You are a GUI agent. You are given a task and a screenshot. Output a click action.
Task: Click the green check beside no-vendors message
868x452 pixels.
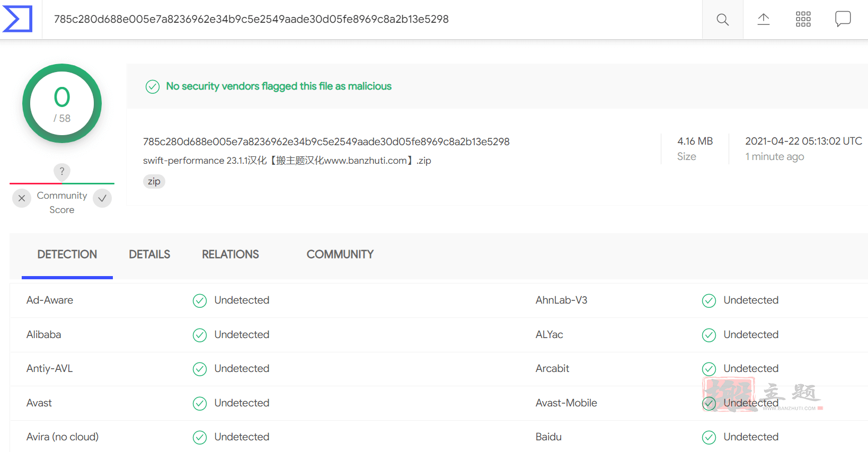[153, 87]
